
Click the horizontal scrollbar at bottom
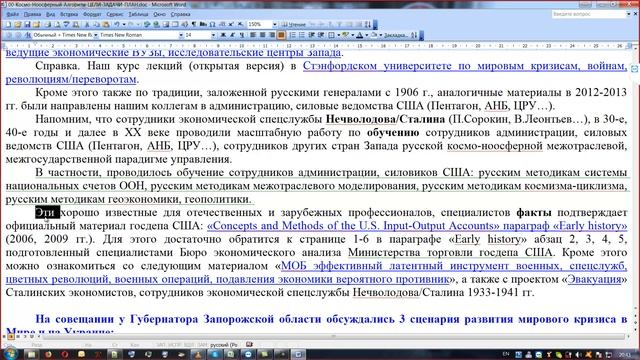(x=334, y=337)
